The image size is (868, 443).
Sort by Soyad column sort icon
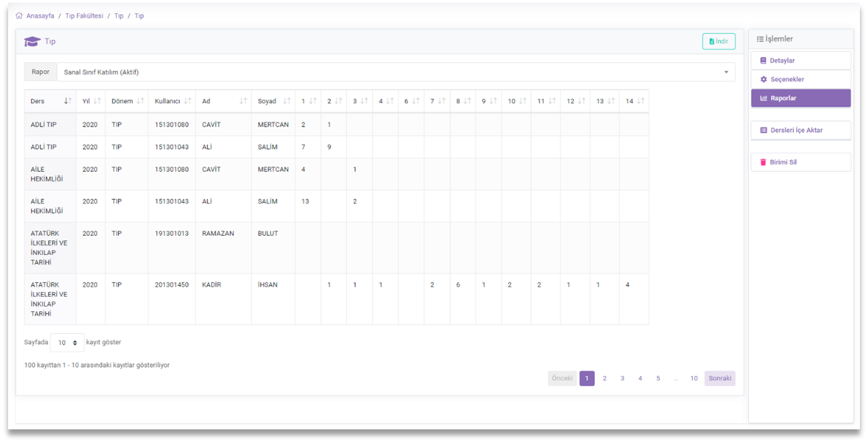click(x=287, y=101)
